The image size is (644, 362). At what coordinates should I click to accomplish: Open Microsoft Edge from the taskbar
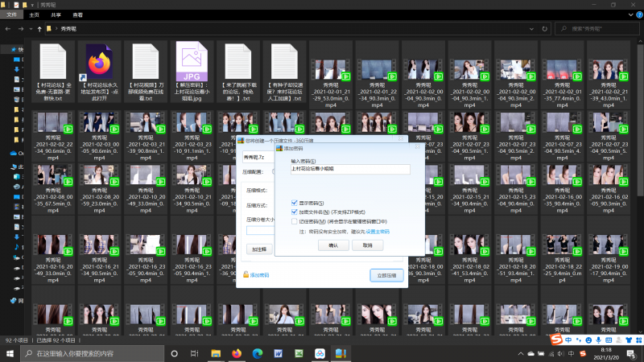258,353
